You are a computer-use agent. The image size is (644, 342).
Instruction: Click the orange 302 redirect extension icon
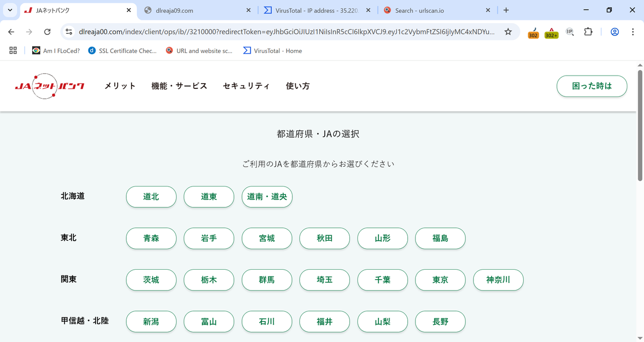[533, 33]
